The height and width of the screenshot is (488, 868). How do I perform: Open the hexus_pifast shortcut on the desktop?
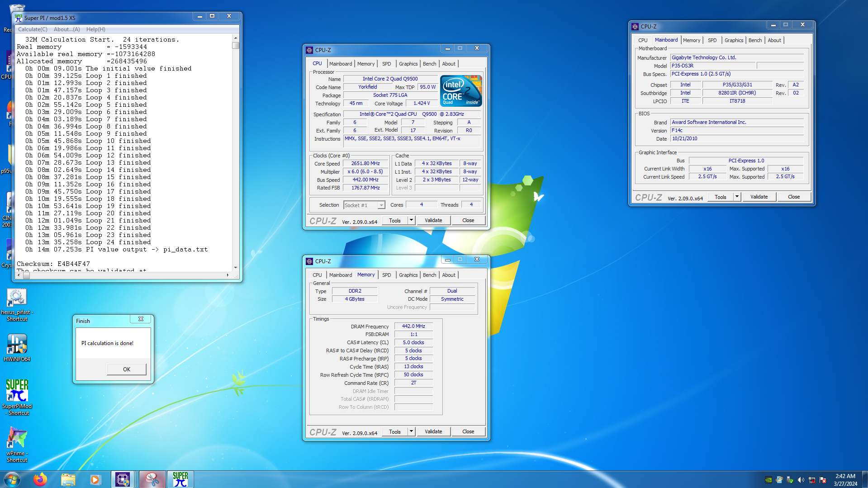(x=17, y=305)
